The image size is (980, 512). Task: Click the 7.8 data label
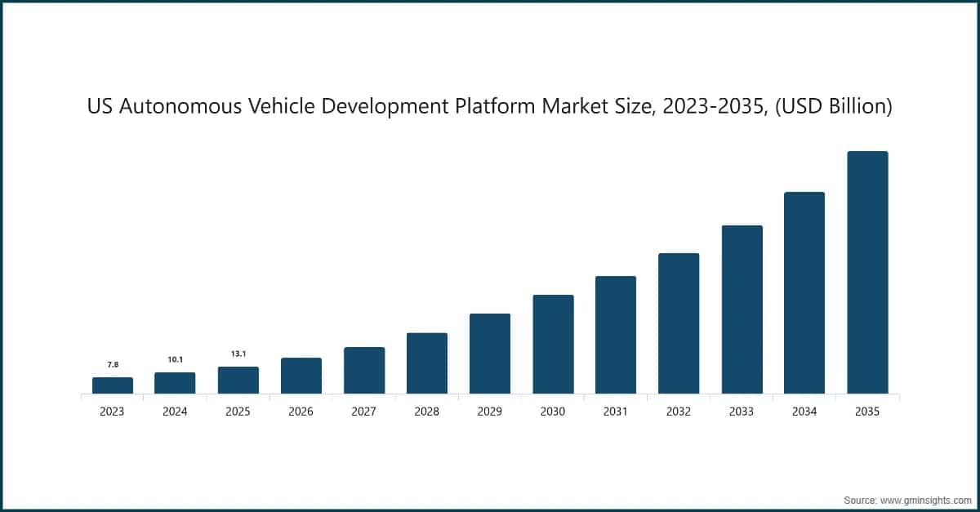pos(114,363)
